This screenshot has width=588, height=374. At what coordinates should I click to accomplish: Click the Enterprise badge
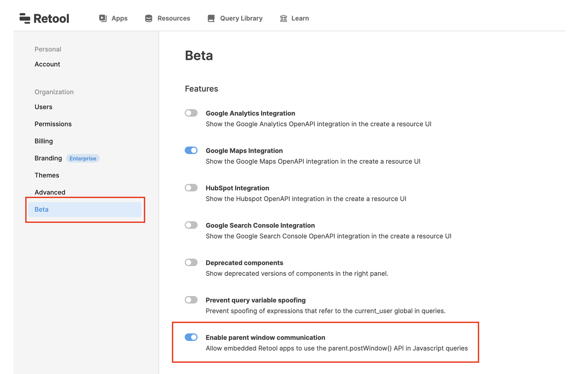tap(83, 159)
